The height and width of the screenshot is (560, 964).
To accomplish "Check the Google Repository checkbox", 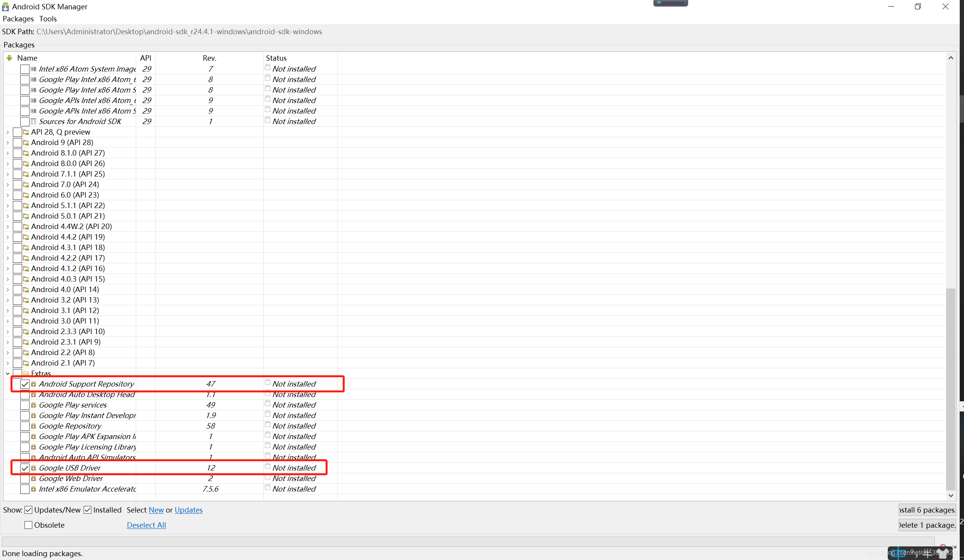I will point(25,426).
